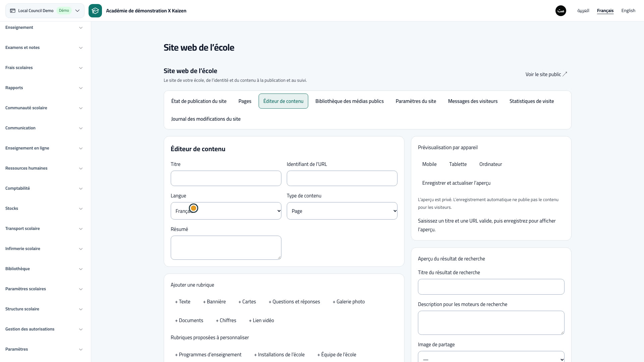
Task: Open the user avatar menu
Action: (560, 11)
